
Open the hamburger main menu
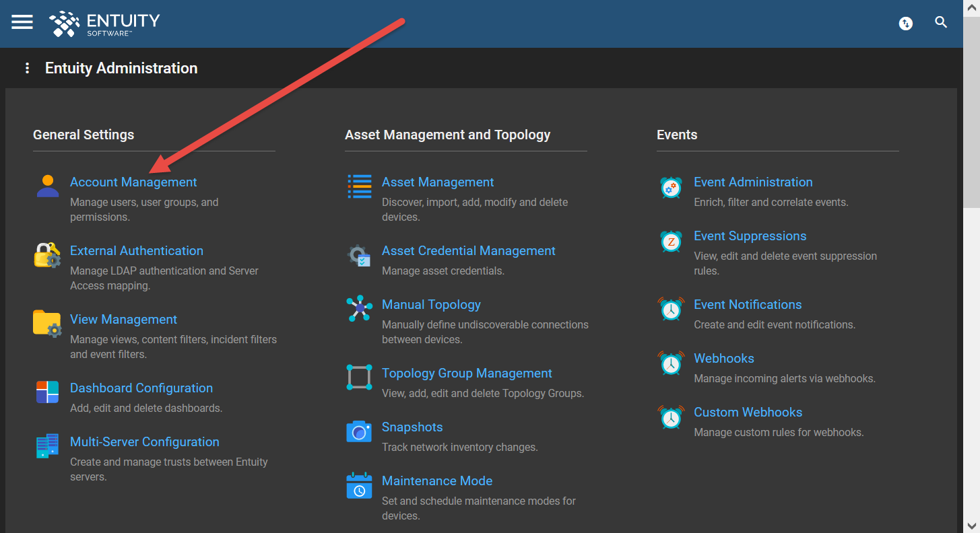[x=22, y=22]
